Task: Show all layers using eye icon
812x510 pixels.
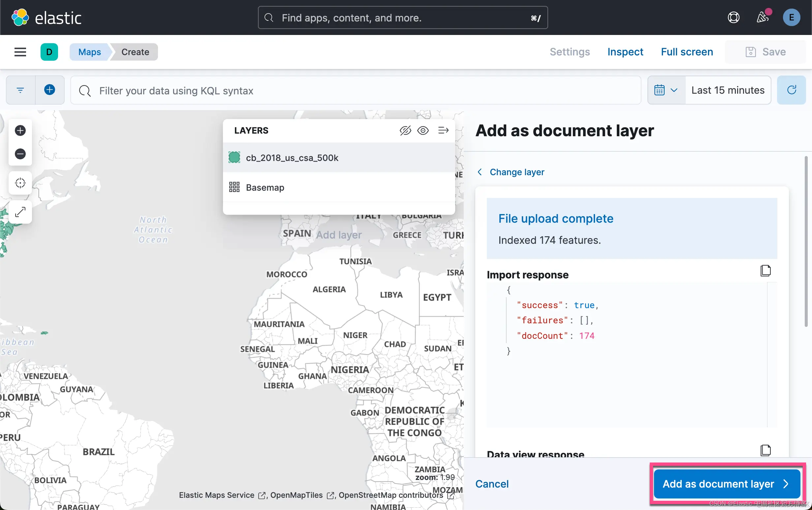Action: point(423,131)
